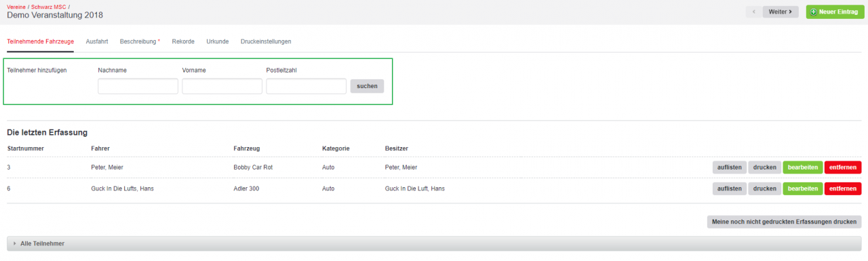
Task: Click the green plus icon in Neuer Eintrag
Action: click(814, 12)
